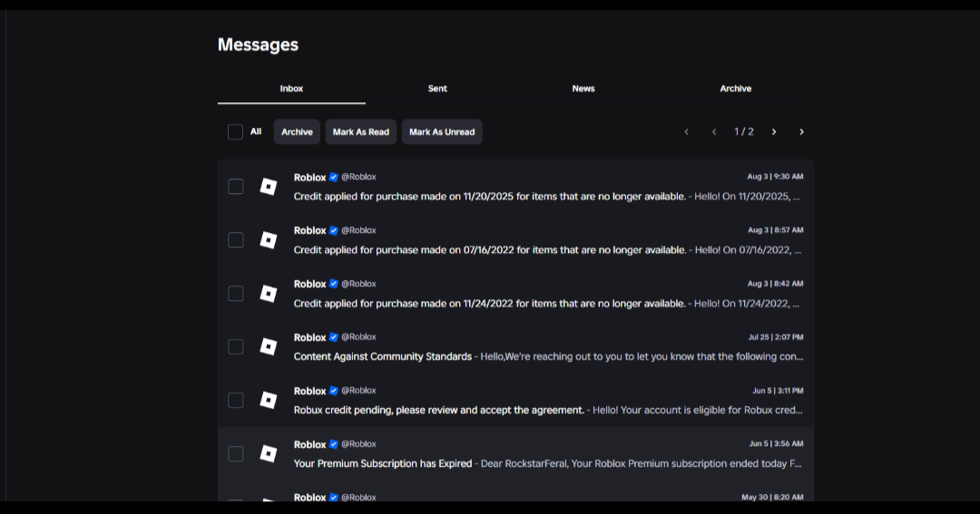The image size is (980, 514).
Task: Click Mark As Unread button
Action: 442,131
